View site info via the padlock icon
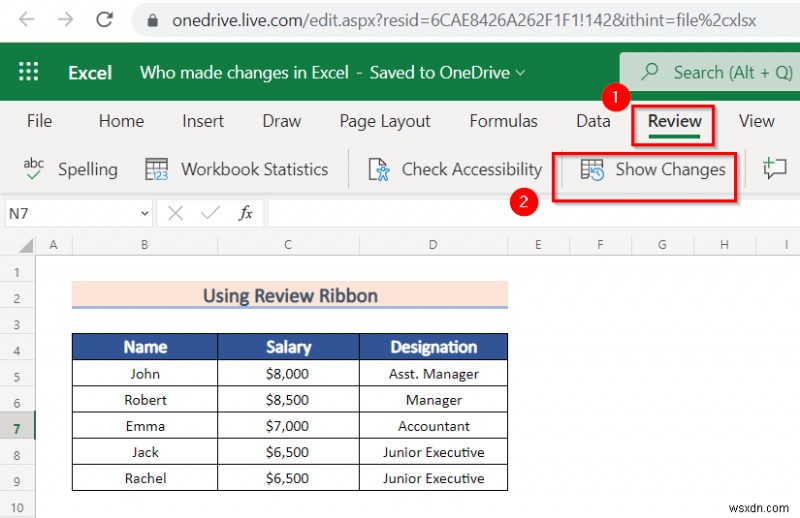Viewport: 800px width, 518px height. click(152, 20)
